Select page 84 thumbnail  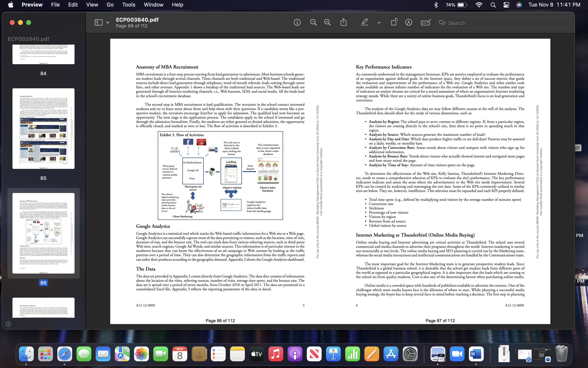tap(43, 54)
